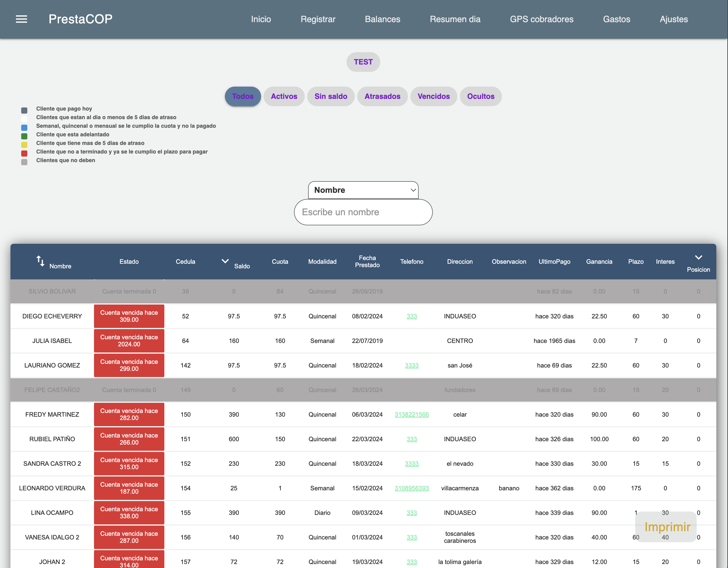Click the green legend color square
The width and height of the screenshot is (728, 568).
pos(24,136)
